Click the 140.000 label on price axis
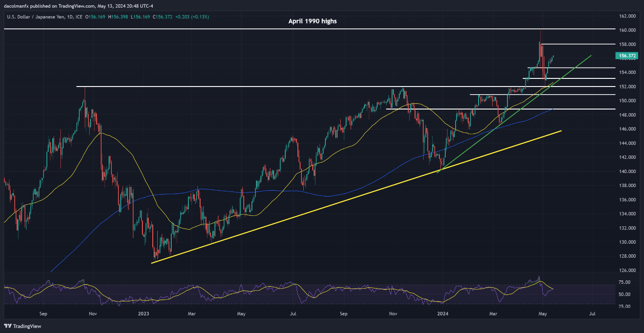 click(627, 172)
